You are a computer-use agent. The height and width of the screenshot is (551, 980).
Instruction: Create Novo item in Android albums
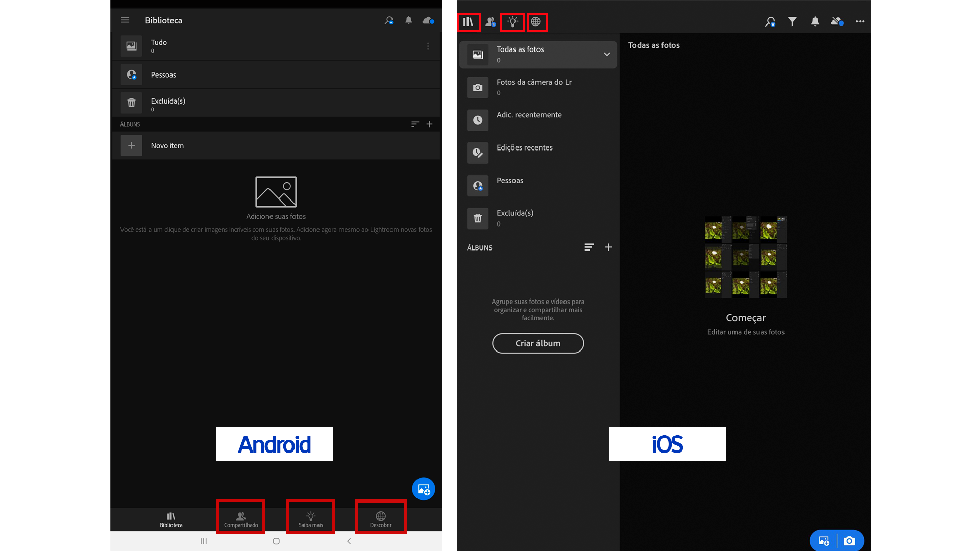pyautogui.click(x=276, y=146)
